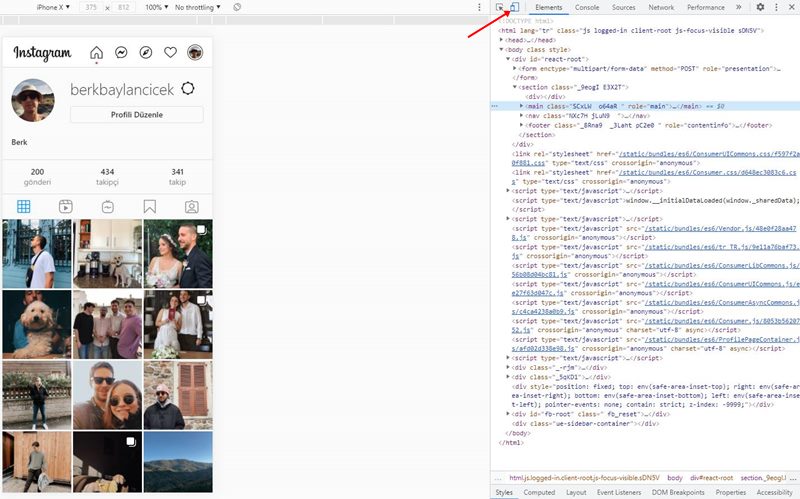Open the four men group photo post
The image size is (800, 499).
[108, 324]
